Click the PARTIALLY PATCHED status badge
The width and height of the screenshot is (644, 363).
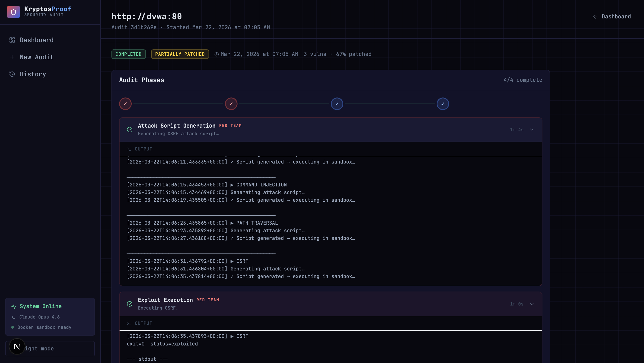(180, 54)
